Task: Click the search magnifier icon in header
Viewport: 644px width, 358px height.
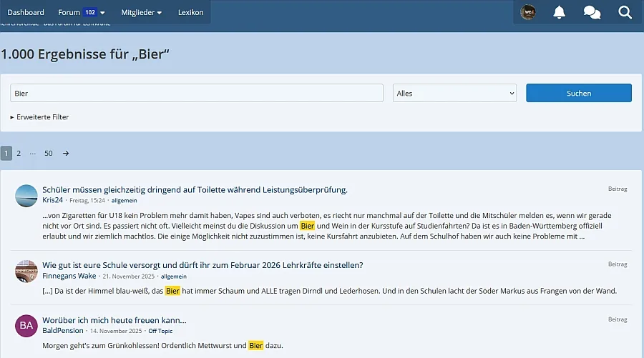Action: [x=625, y=12]
